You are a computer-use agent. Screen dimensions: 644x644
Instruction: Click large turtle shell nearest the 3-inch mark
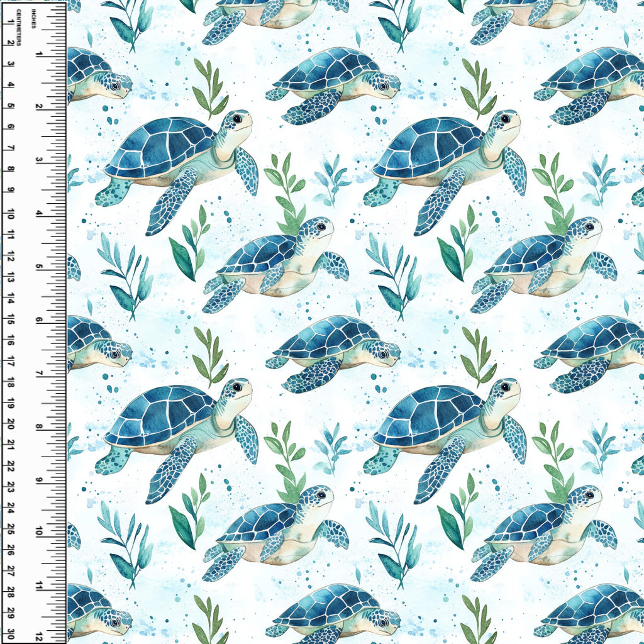tap(160, 148)
